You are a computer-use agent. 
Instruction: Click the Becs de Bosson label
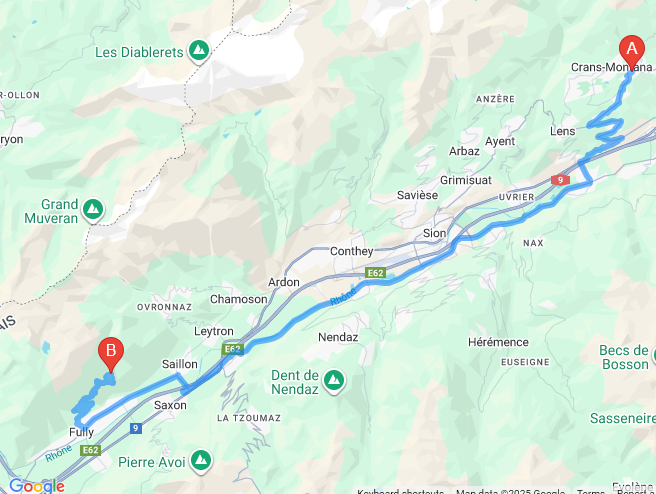[624, 357]
